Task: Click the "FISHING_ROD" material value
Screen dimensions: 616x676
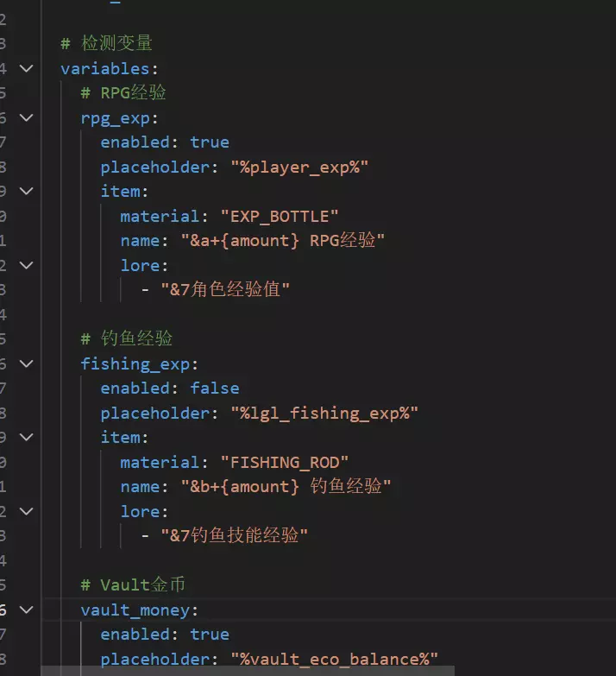Action: [285, 463]
